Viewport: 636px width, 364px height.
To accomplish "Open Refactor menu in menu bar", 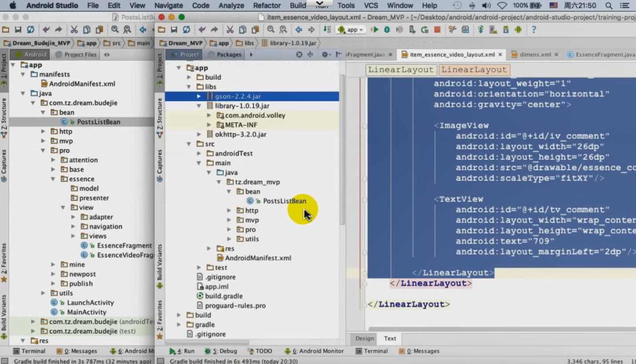I will tap(266, 6).
